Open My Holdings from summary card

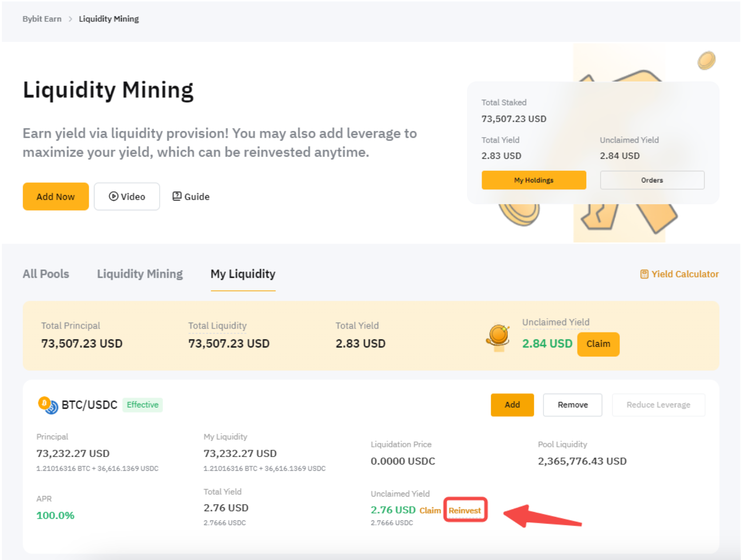[533, 180]
